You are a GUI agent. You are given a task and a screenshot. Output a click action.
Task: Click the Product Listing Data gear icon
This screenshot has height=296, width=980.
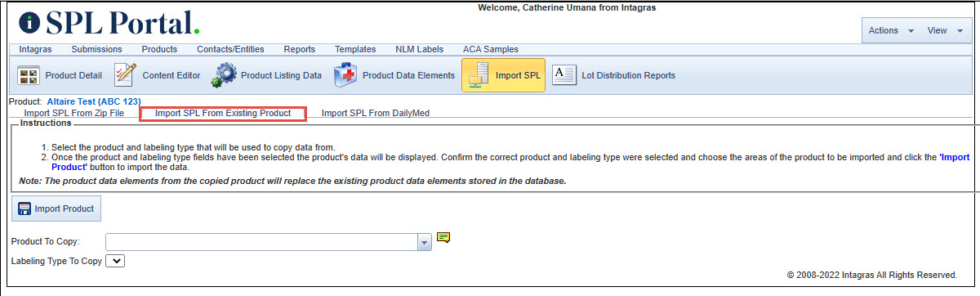pos(224,76)
